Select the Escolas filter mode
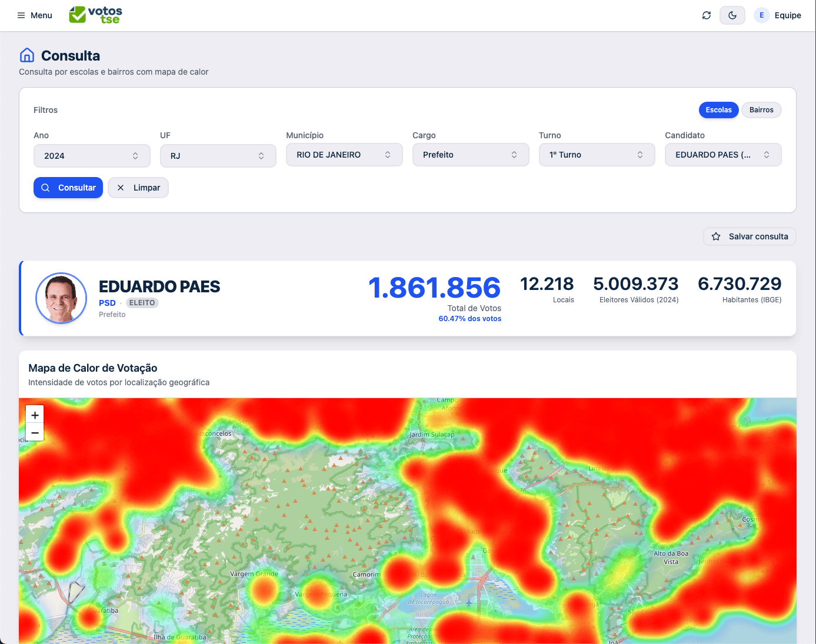The image size is (816, 644). click(718, 110)
